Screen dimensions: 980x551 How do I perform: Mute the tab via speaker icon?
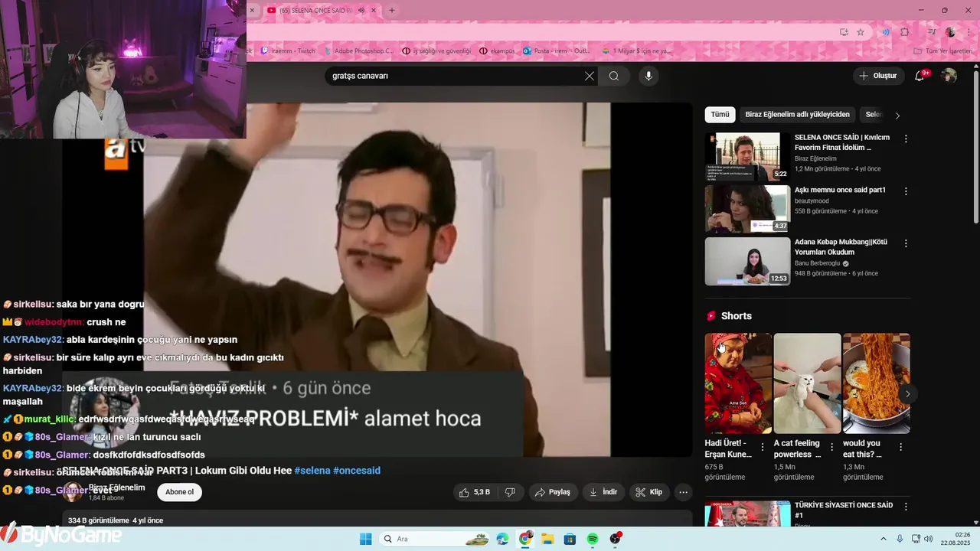click(x=361, y=11)
